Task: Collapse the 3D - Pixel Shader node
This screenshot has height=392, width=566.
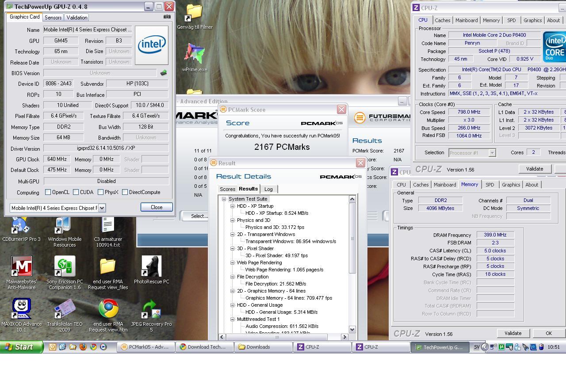Action: (232, 248)
